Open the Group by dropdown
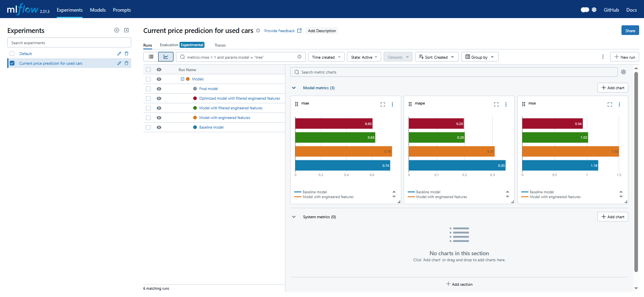The image size is (644, 297). [x=479, y=57]
